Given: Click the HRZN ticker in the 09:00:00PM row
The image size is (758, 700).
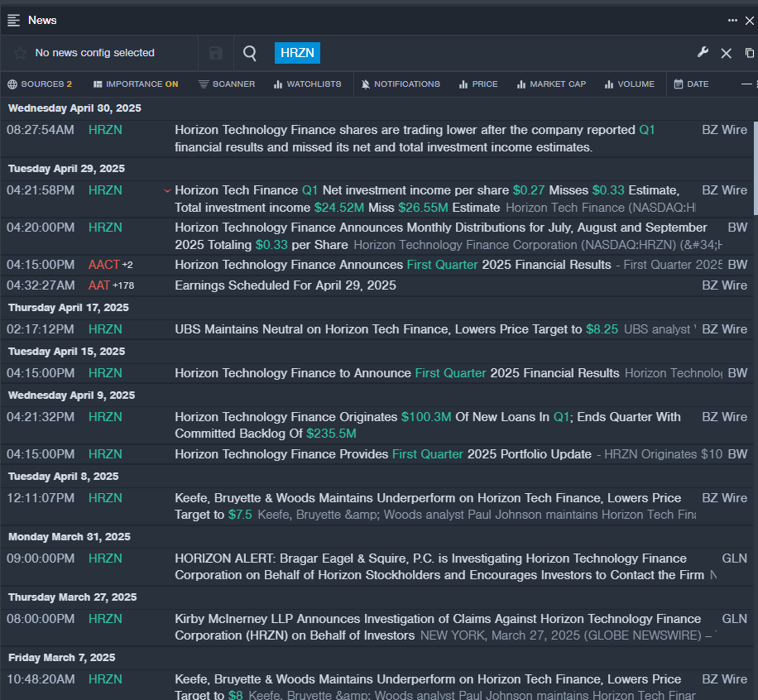Looking at the screenshot, I should pos(105,559).
